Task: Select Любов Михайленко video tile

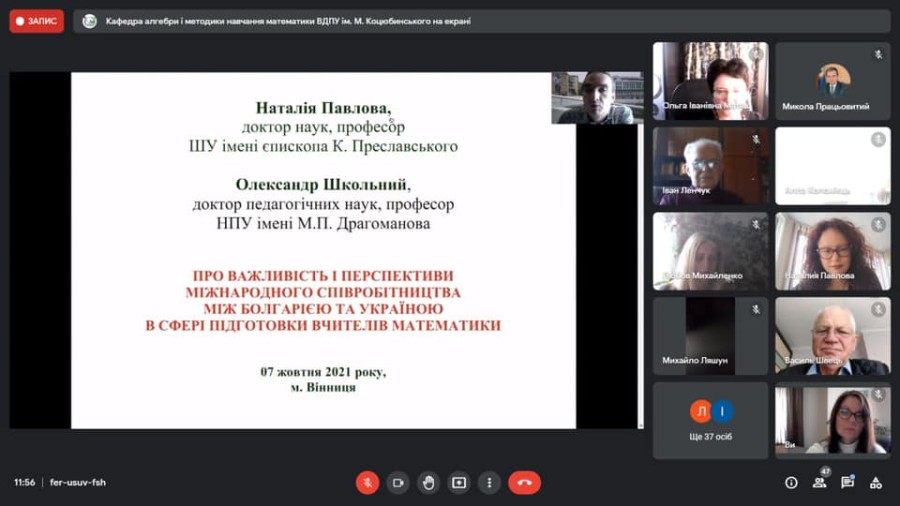Action: [x=711, y=251]
